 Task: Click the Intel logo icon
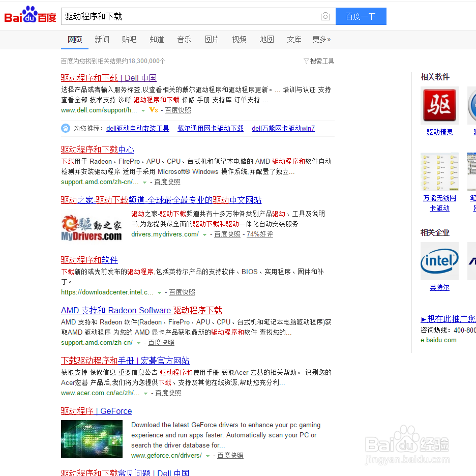coord(439,261)
